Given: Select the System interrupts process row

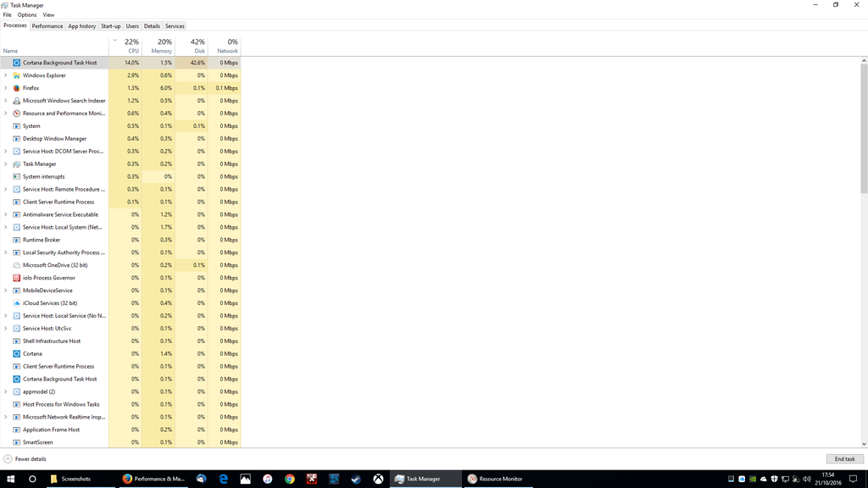Looking at the screenshot, I should (x=120, y=176).
